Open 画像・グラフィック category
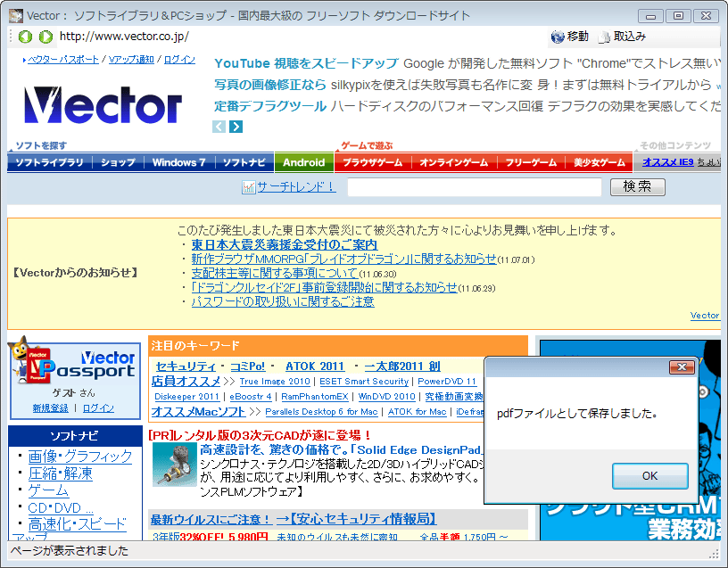 point(80,457)
